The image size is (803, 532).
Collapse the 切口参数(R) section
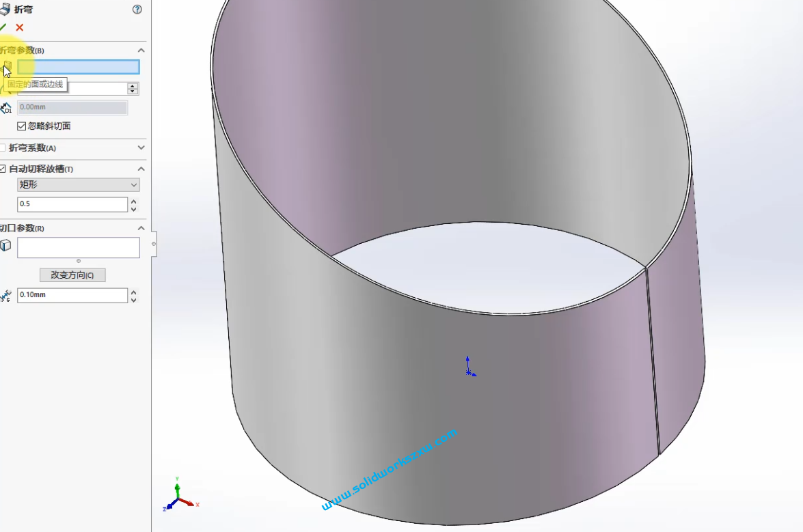pyautogui.click(x=141, y=227)
